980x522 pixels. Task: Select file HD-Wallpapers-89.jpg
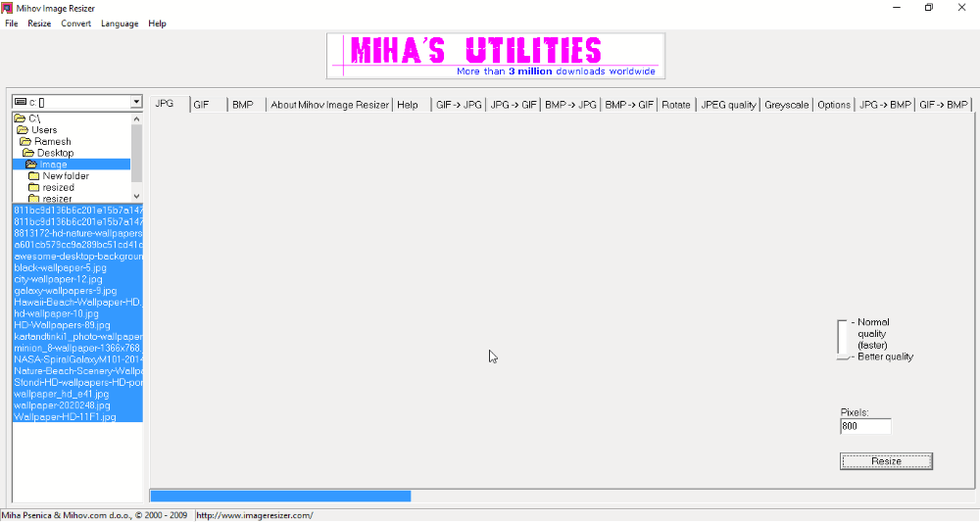click(x=77, y=325)
